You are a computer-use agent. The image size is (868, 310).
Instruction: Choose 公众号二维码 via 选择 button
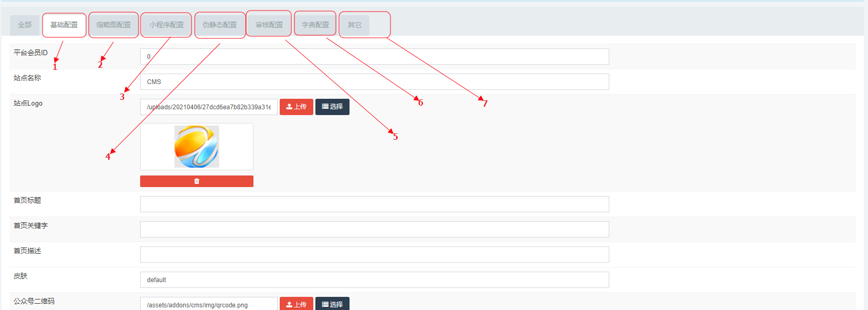332,304
